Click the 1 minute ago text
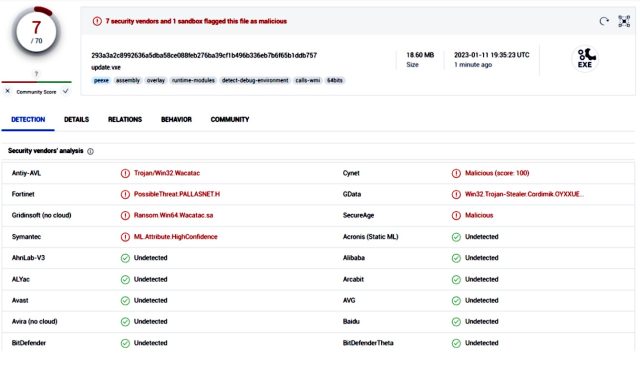This screenshot has height=367, width=640. coord(473,65)
